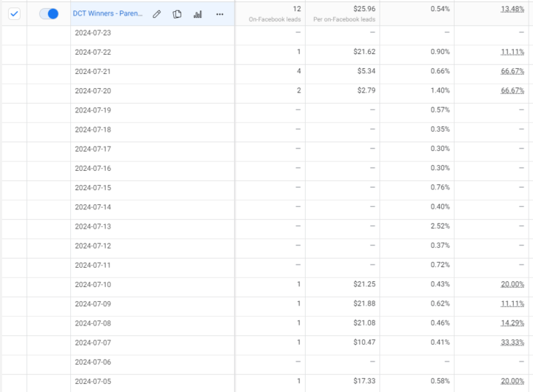Click the 33.33% value on 2024-07-07

[512, 342]
